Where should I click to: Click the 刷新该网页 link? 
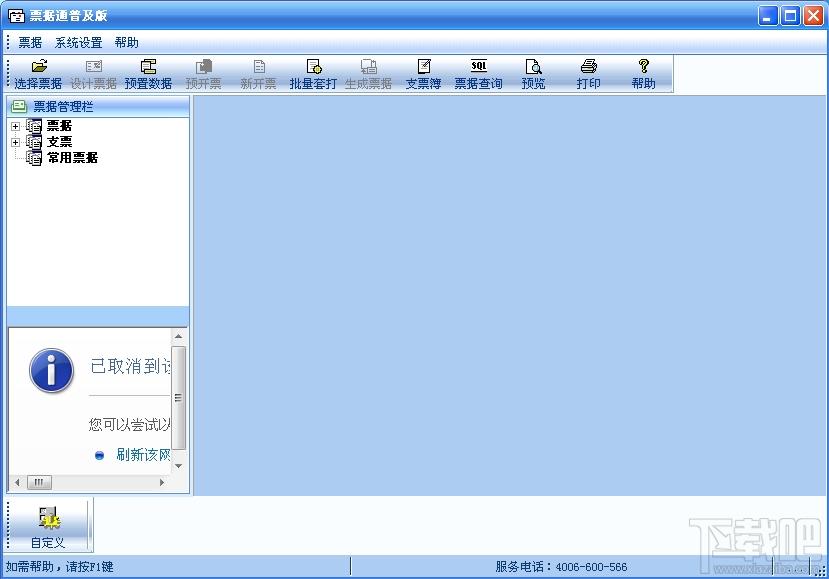click(x=143, y=455)
